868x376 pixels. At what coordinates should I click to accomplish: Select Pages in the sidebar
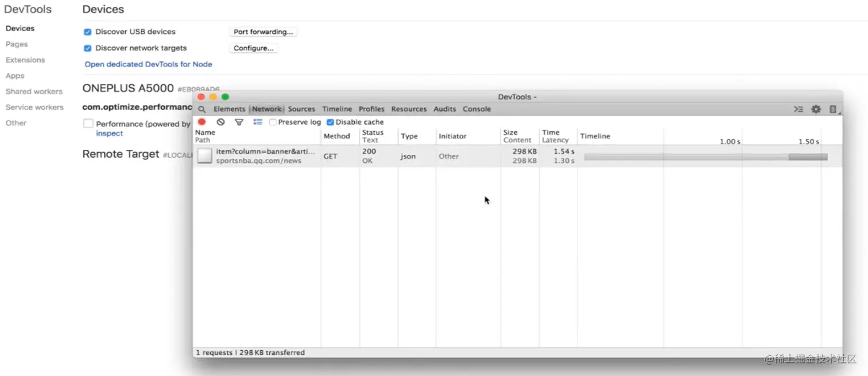coord(17,44)
